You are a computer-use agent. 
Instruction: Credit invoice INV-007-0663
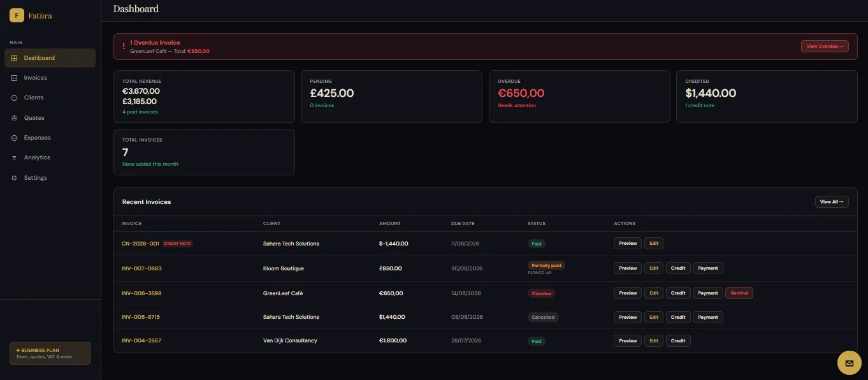point(678,268)
